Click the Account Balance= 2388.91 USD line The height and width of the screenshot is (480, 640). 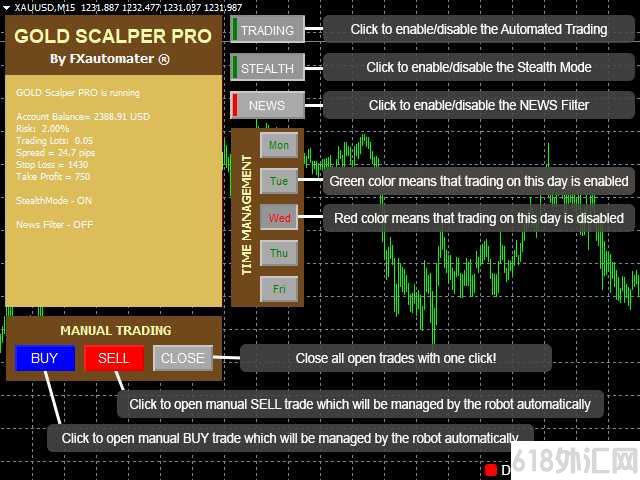83,116
